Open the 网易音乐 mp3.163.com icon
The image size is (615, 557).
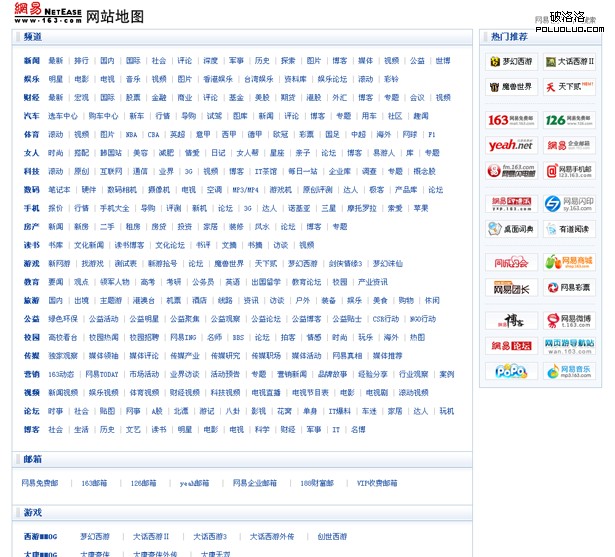click(569, 371)
